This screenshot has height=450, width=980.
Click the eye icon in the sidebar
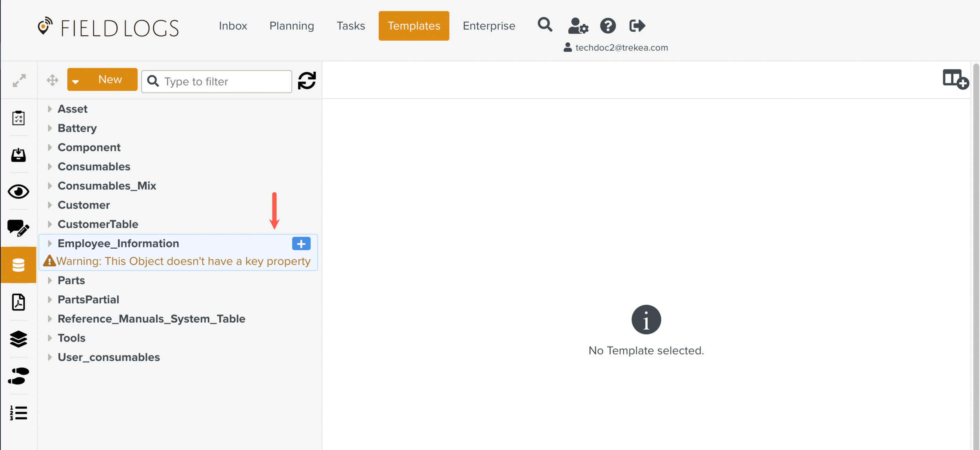pos(18,192)
